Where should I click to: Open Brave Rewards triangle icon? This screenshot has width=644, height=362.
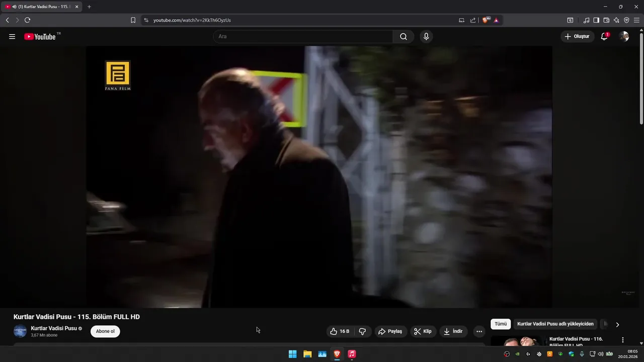coord(496,20)
